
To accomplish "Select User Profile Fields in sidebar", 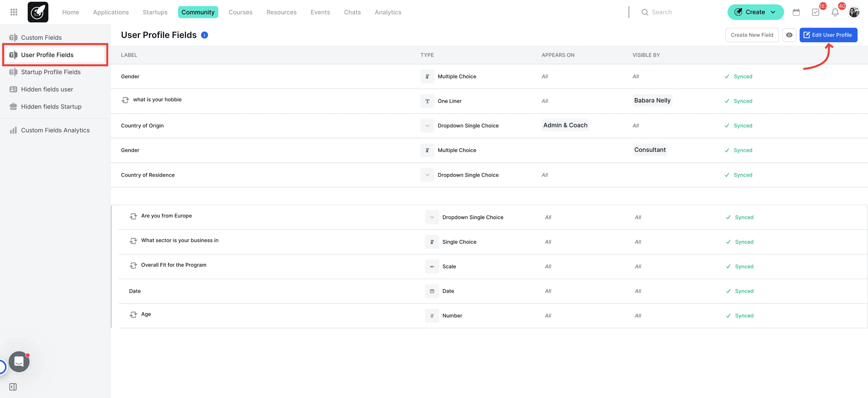I will (55, 55).
